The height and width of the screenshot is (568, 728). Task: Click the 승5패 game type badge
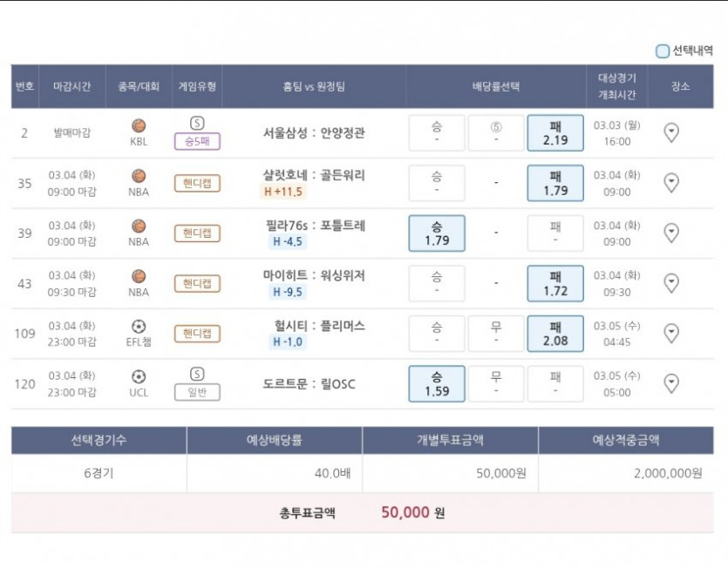197,141
